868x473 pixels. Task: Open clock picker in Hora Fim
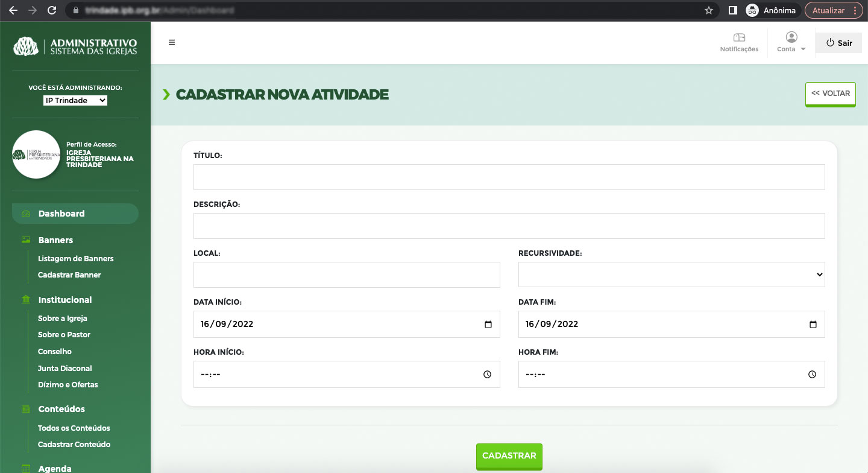point(813,375)
